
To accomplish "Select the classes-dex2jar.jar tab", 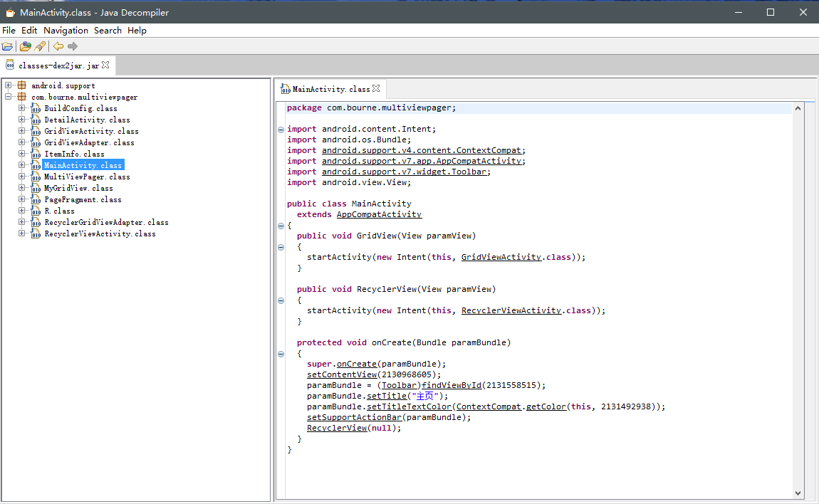I will coord(58,65).
